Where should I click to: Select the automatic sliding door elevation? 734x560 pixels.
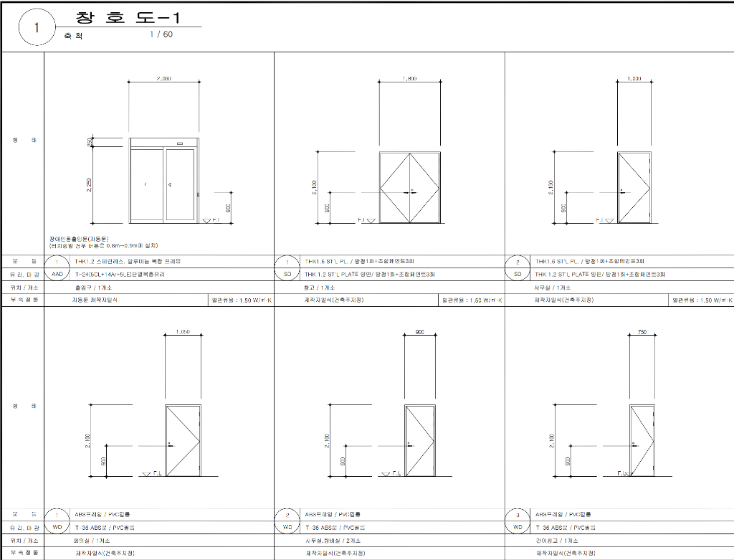(163, 184)
